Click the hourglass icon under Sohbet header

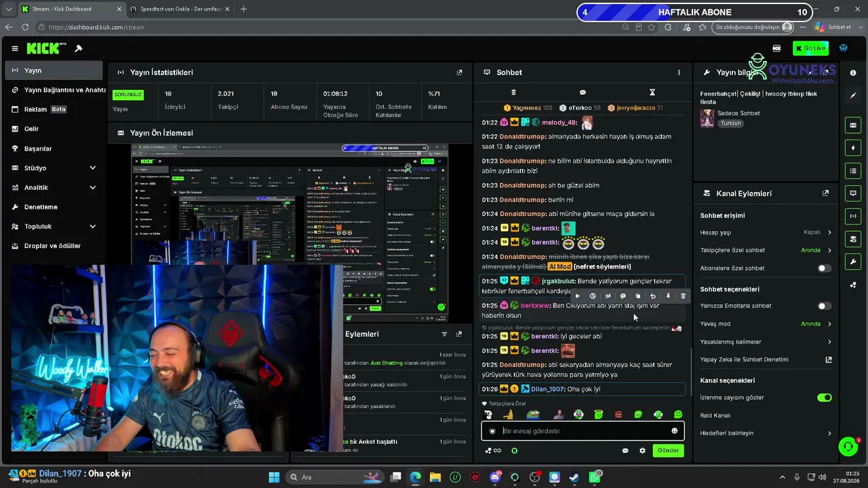pyautogui.click(x=652, y=92)
